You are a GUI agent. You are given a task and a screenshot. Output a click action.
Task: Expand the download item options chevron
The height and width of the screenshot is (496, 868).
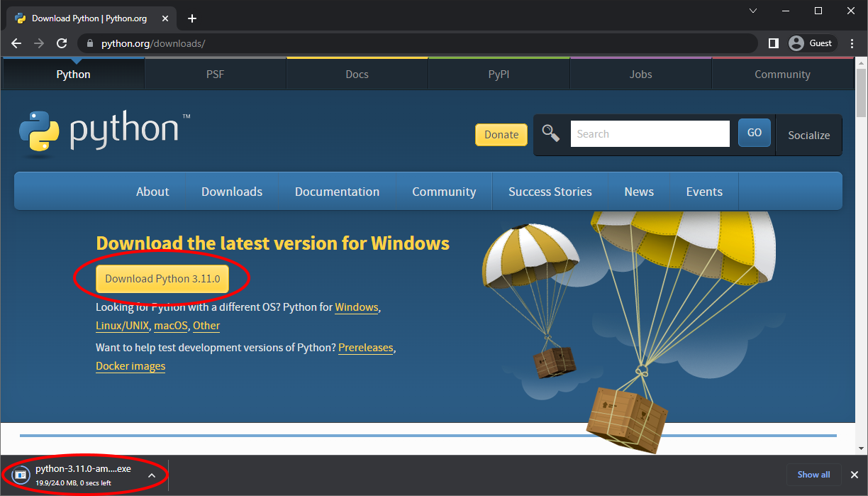(151, 475)
